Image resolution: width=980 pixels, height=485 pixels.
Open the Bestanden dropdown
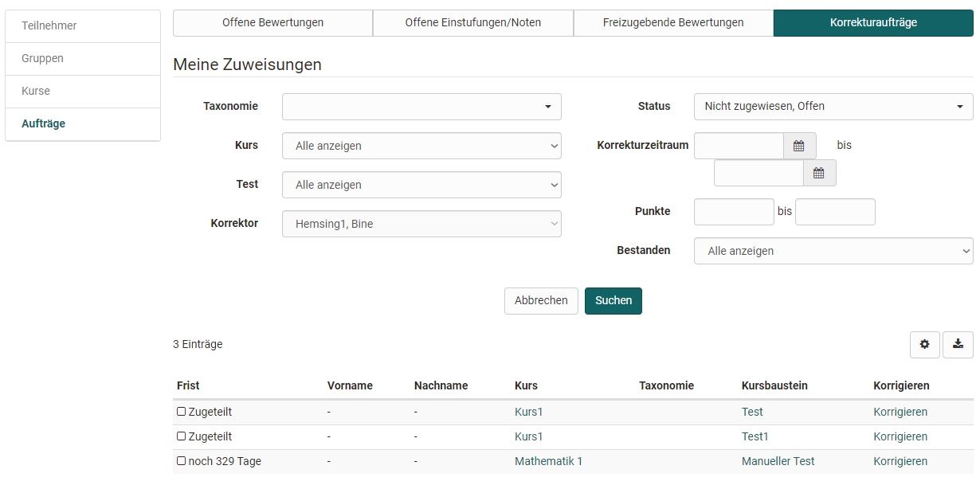(x=833, y=251)
